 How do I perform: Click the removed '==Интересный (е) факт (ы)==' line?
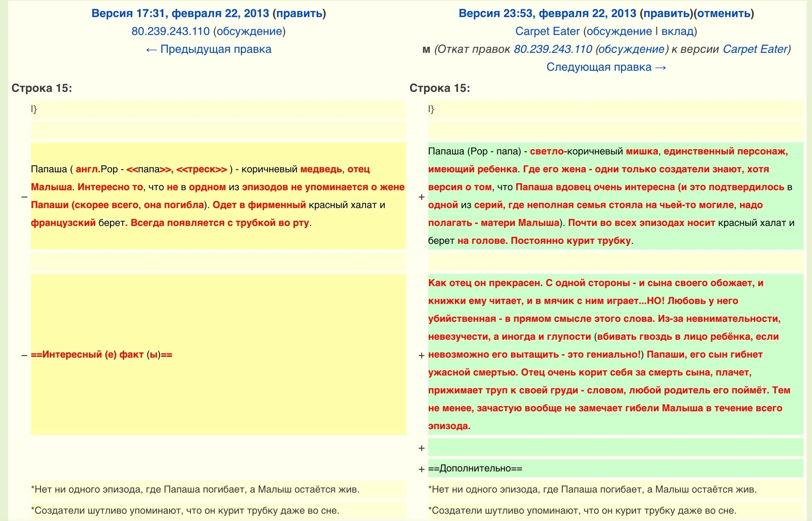[102, 355]
